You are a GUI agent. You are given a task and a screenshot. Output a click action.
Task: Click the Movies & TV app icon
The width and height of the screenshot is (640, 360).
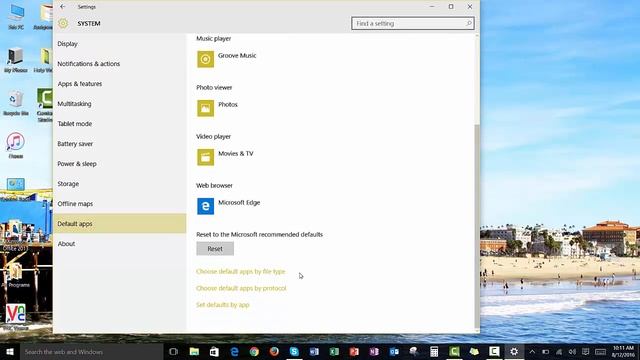click(205, 157)
